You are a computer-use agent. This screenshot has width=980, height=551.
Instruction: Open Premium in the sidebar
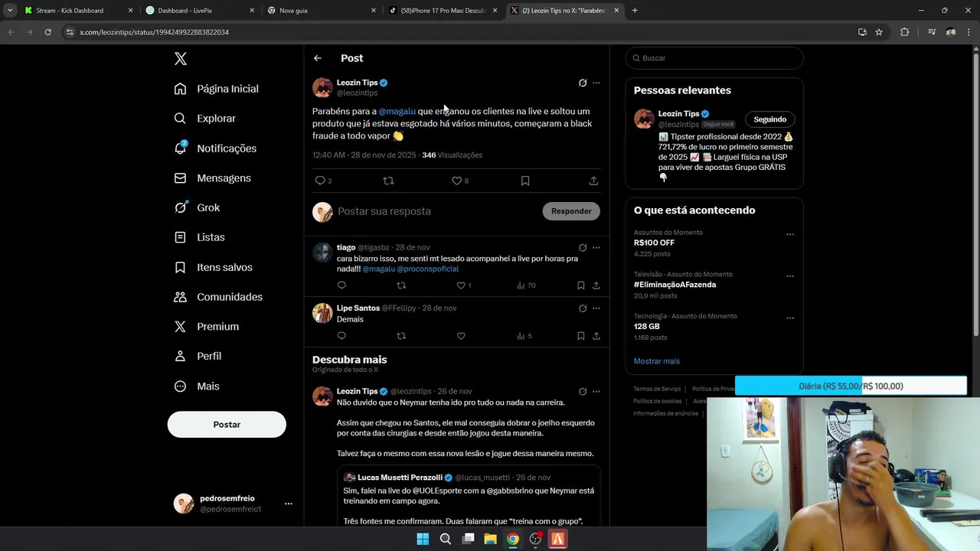[x=207, y=327]
